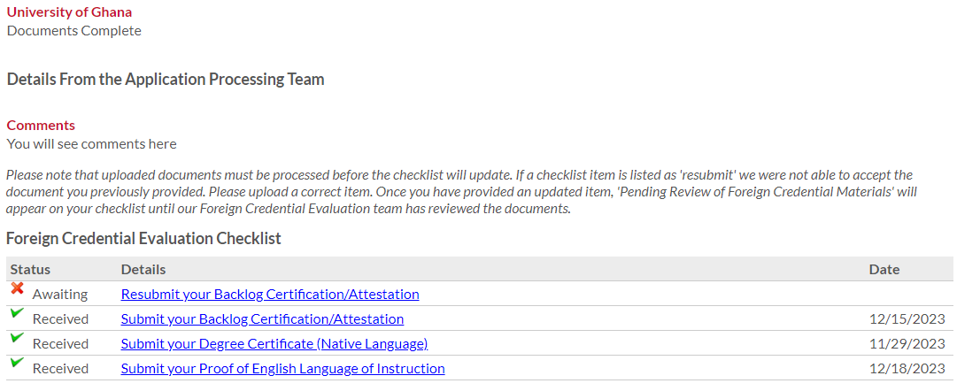
Task: Open Submit your Degree Certificate (Native Language)
Action: pyautogui.click(x=274, y=343)
